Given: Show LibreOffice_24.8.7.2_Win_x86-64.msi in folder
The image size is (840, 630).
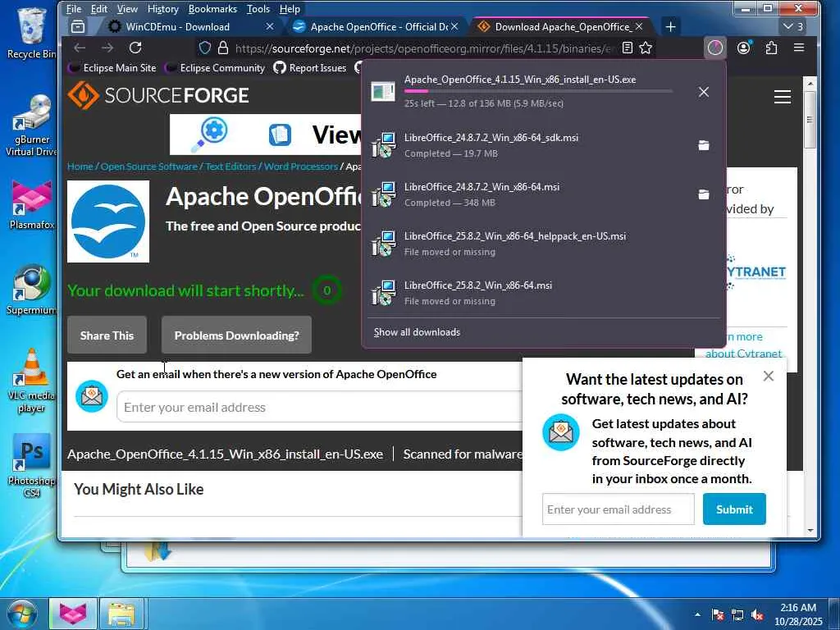Looking at the screenshot, I should point(704,194).
